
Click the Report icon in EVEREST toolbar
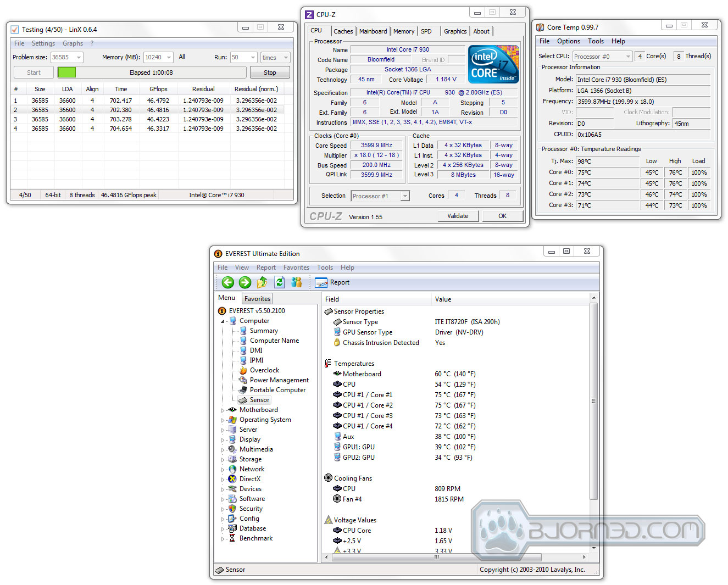point(321,282)
